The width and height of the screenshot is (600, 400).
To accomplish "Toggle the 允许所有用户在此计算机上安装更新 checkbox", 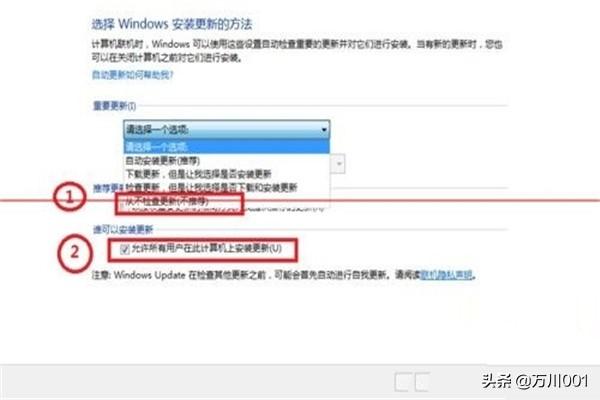I will pyautogui.click(x=125, y=250).
